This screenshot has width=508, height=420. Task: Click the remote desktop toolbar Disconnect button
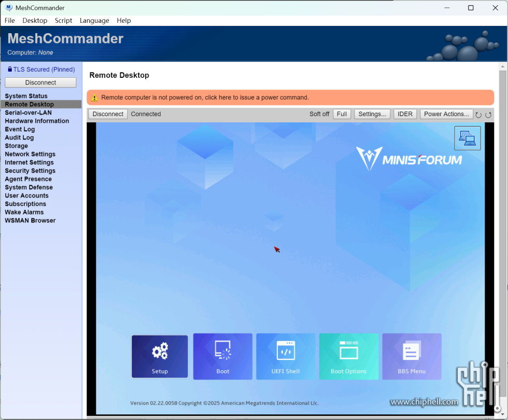[x=108, y=114]
